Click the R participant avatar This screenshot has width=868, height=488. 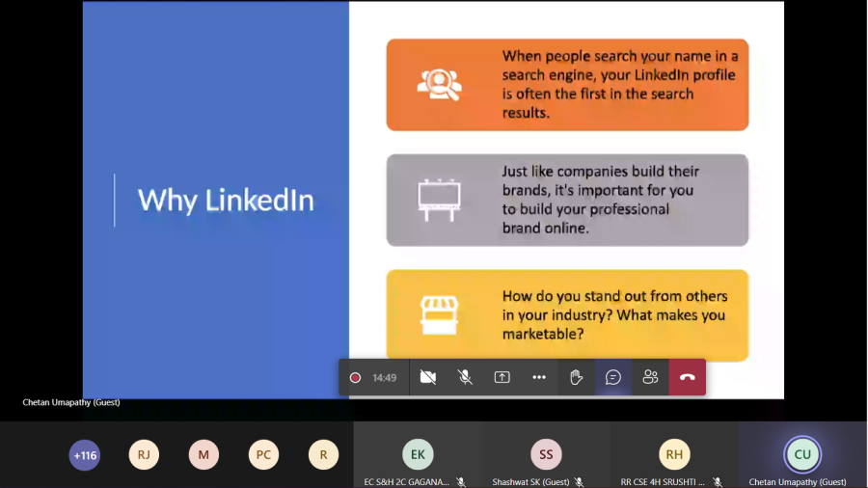coord(323,454)
